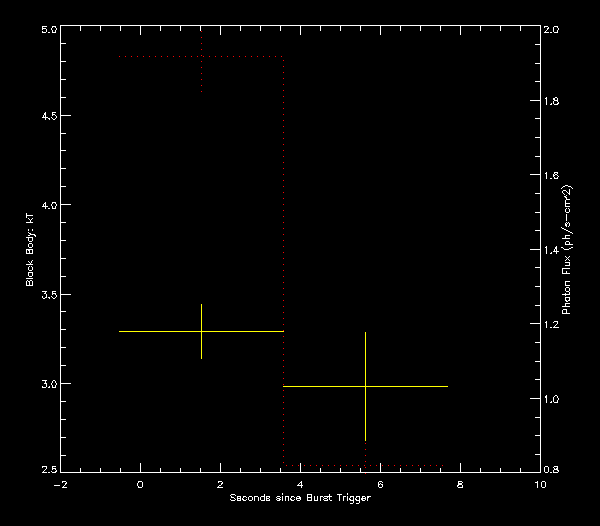Screen dimensions: 600x526
Task: Click the x-axis tick label "8"
Action: click(x=461, y=484)
